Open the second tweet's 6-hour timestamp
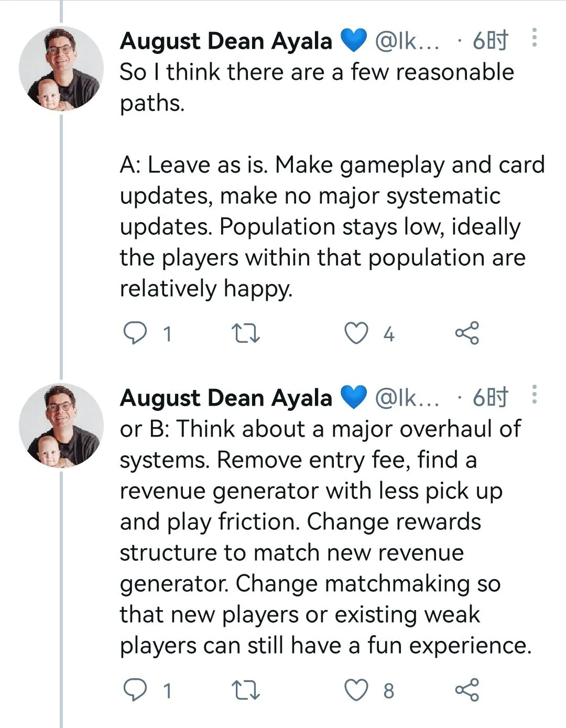Image resolution: width=566 pixels, height=728 pixels. (x=490, y=398)
